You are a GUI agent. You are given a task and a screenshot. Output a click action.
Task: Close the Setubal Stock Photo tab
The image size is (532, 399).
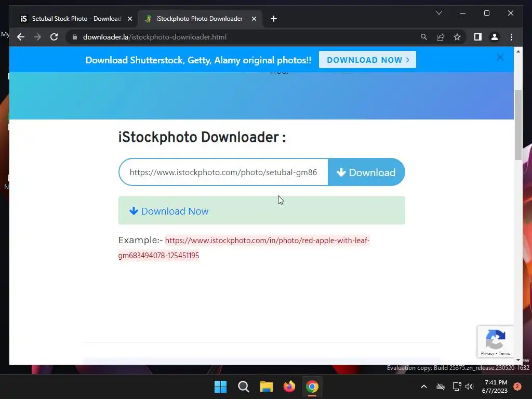[x=129, y=19]
